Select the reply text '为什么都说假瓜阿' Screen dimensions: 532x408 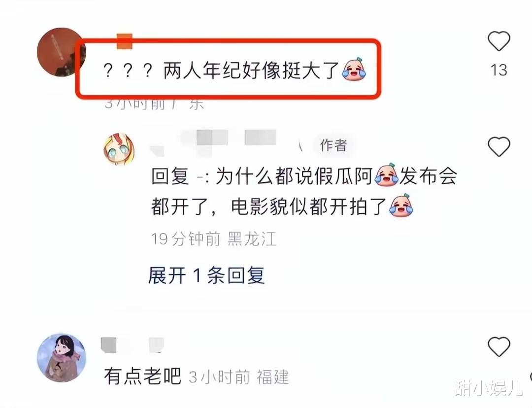coord(294,176)
